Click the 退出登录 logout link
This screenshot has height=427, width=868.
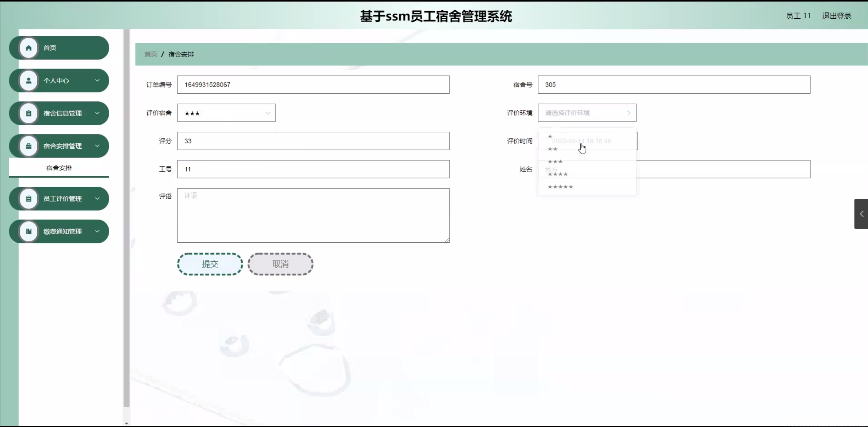[836, 16]
